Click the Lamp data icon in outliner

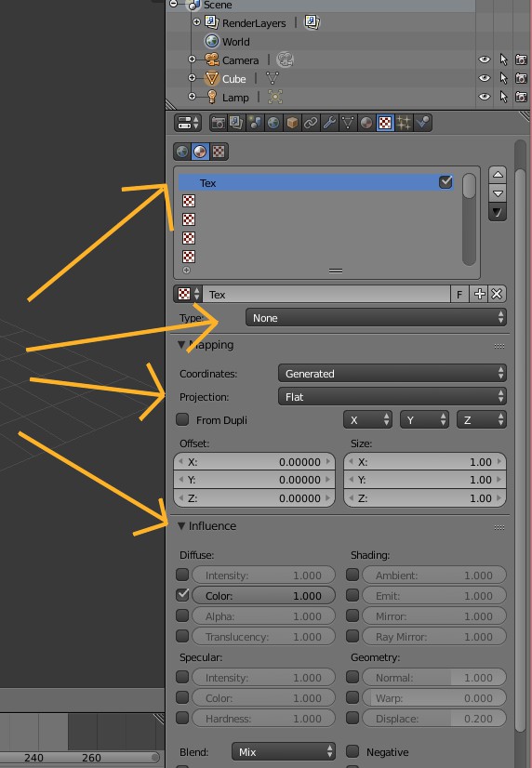275,97
